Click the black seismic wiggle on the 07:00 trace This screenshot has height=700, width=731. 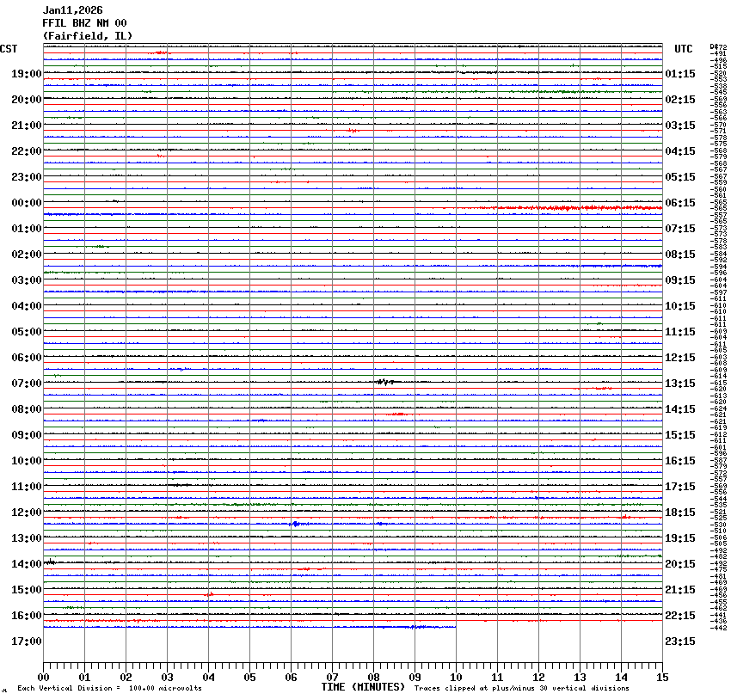[385, 382]
